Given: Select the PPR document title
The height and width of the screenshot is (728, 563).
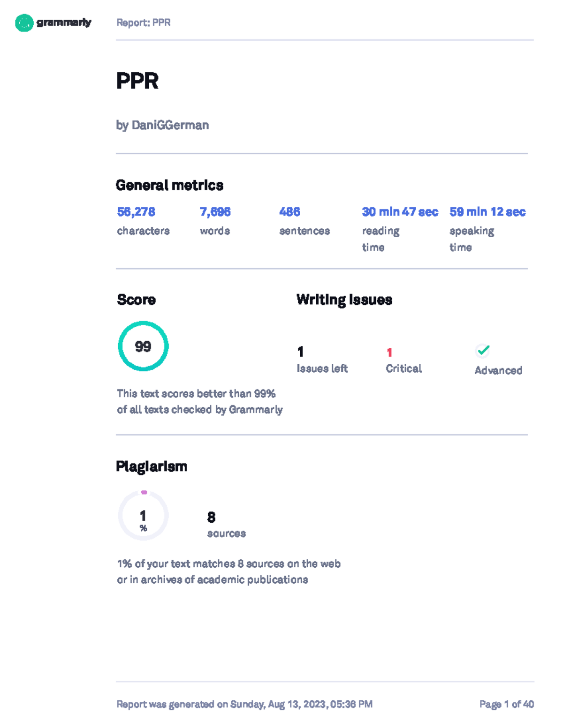Looking at the screenshot, I should pyautogui.click(x=137, y=81).
